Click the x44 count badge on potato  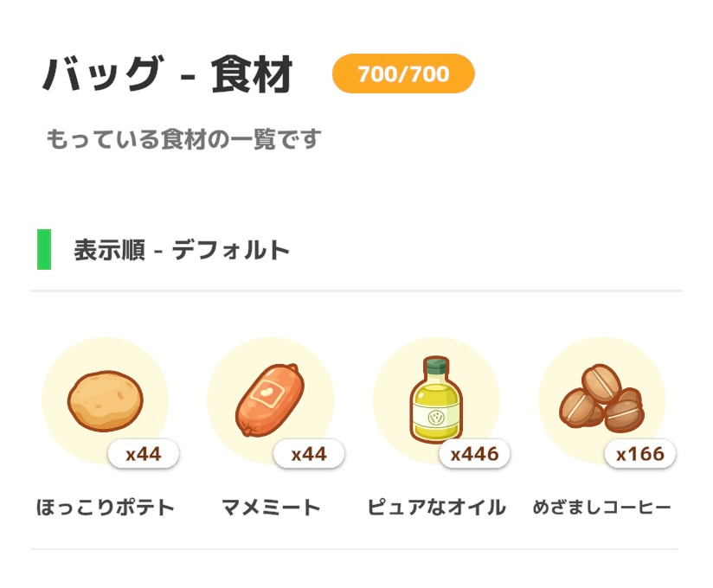point(144,453)
